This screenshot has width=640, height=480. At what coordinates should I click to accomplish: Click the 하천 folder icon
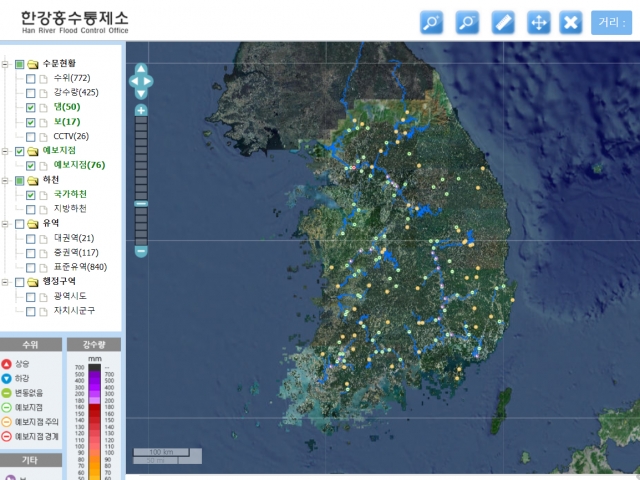pyautogui.click(x=33, y=180)
